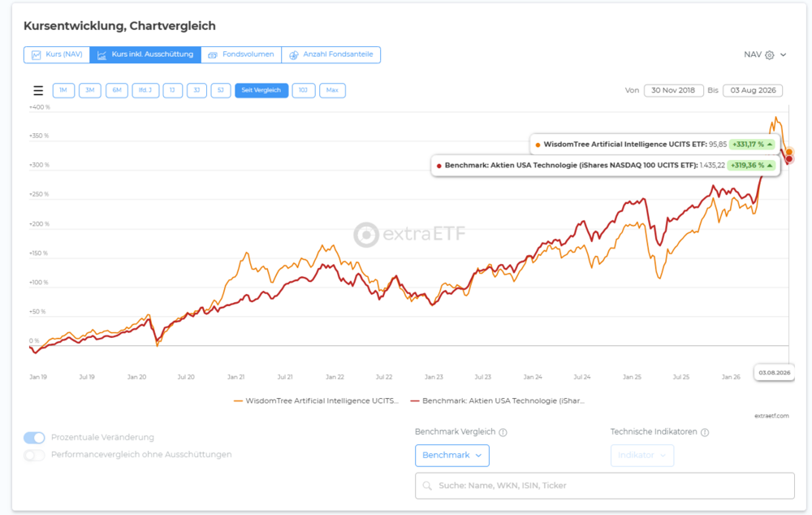Select lfd. J time range
Image resolution: width=812 pixels, height=515 pixels.
click(145, 90)
